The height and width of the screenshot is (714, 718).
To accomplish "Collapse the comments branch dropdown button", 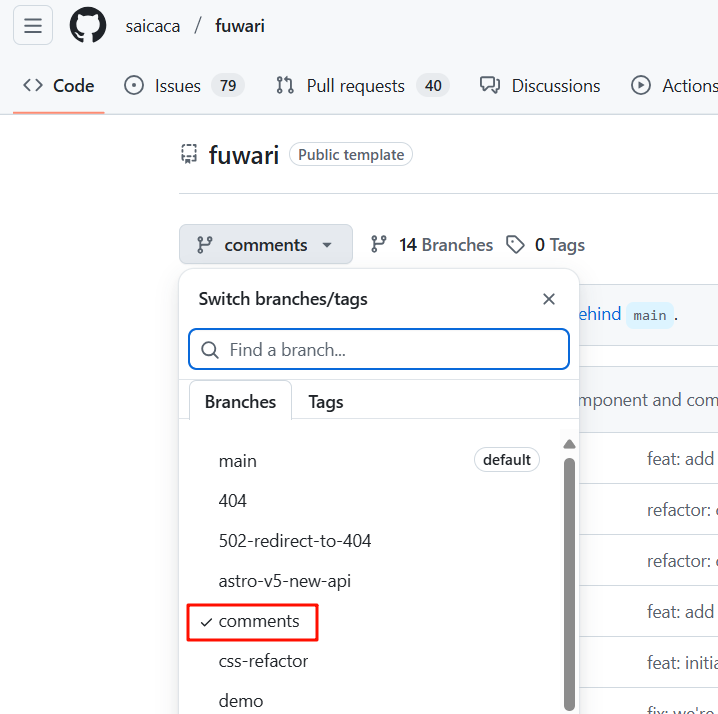I will 265,245.
